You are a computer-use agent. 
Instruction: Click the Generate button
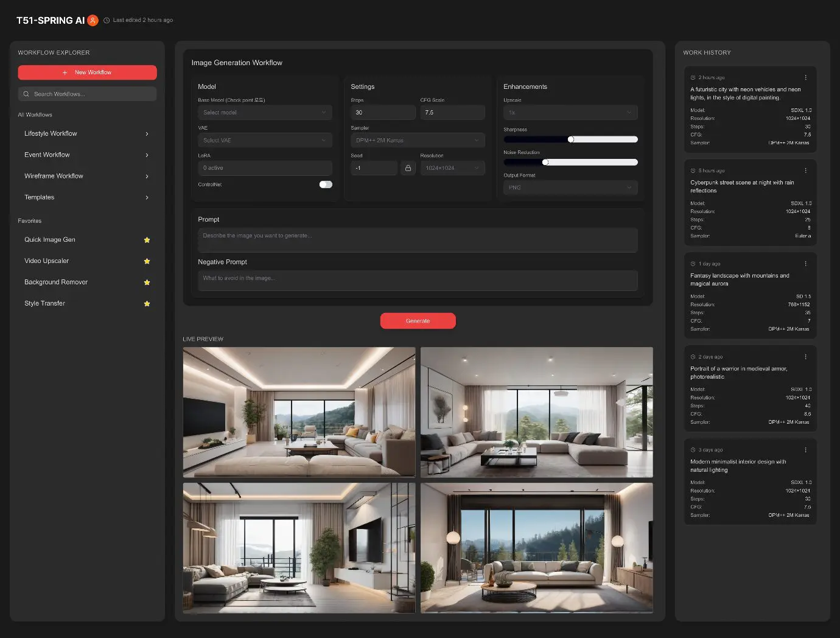click(418, 321)
